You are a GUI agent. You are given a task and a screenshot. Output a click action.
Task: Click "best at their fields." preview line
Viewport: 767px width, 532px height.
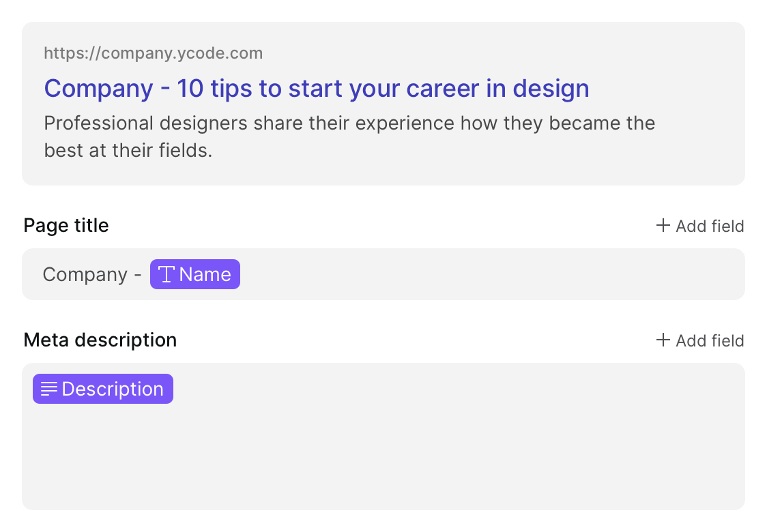128,151
